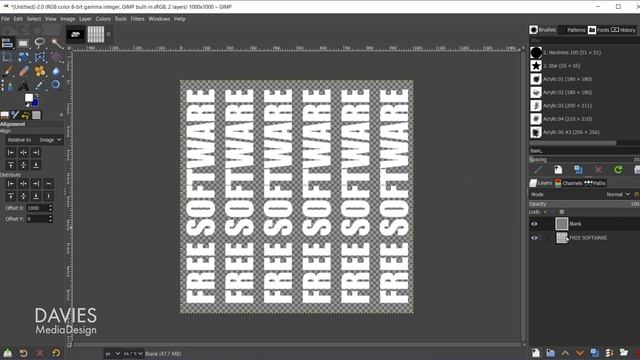640x360 pixels.
Task: Select the Fuzzy Select magic wand tool
Action: [x=57, y=43]
